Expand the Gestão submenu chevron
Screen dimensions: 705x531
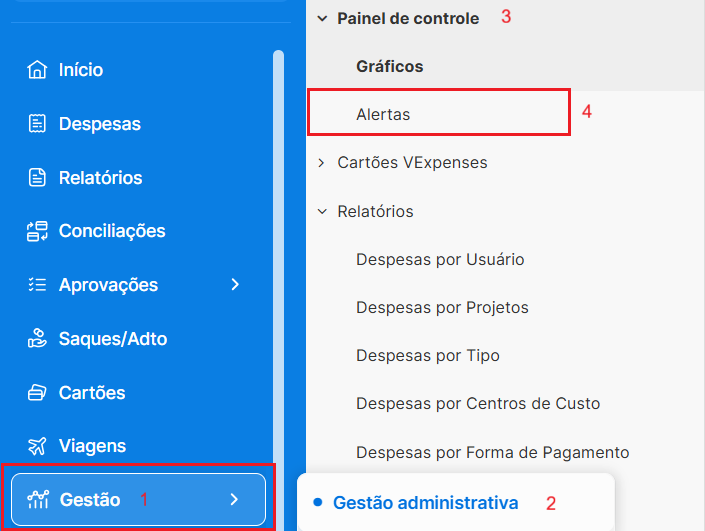pyautogui.click(x=234, y=499)
